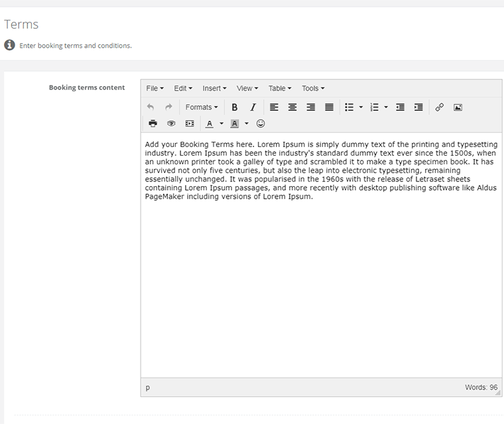Center align the text
The width and height of the screenshot is (504, 424).
292,107
